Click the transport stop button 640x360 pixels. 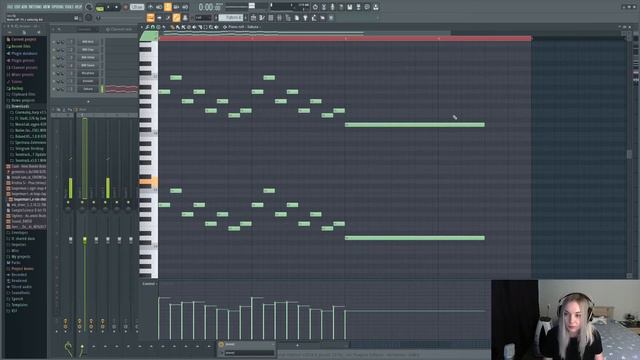tap(116, 7)
